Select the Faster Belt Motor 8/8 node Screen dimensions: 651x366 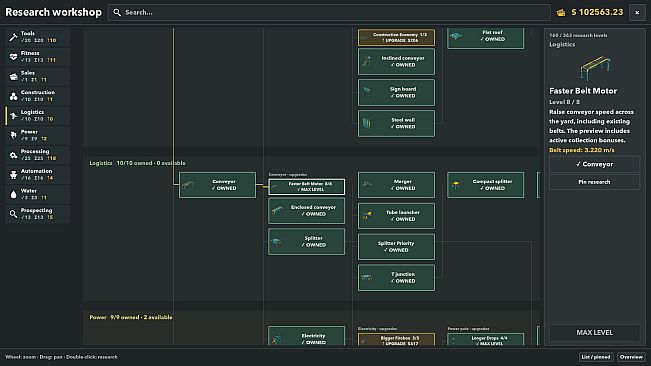click(x=306, y=187)
